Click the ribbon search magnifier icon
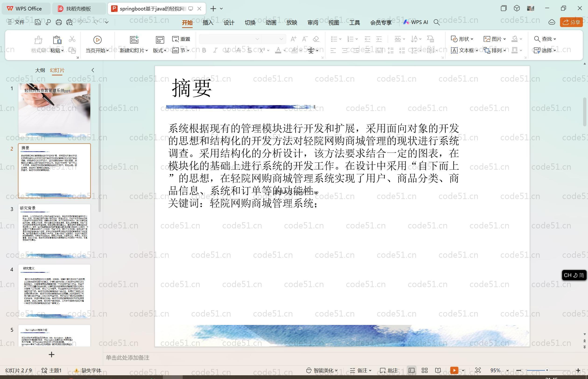 click(437, 22)
